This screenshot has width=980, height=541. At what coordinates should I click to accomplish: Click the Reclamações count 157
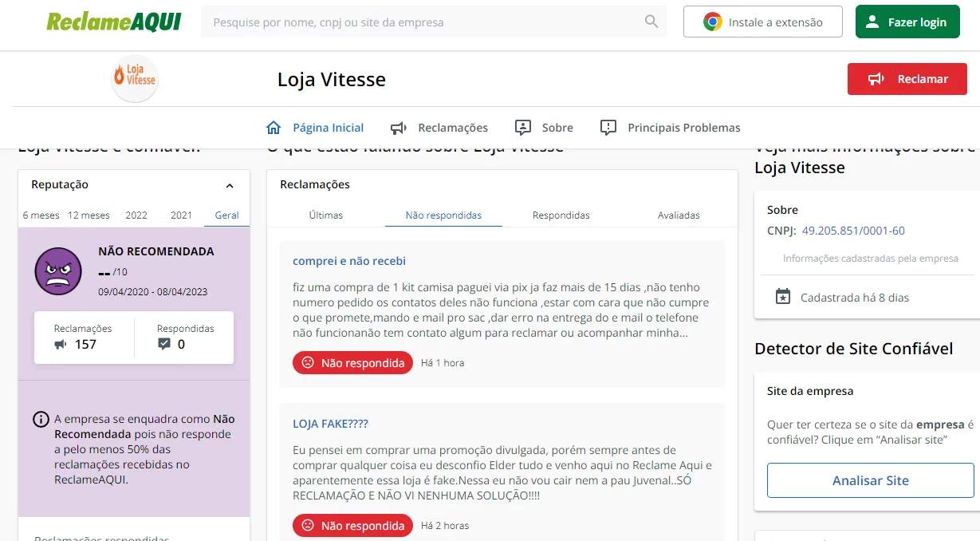pos(85,345)
